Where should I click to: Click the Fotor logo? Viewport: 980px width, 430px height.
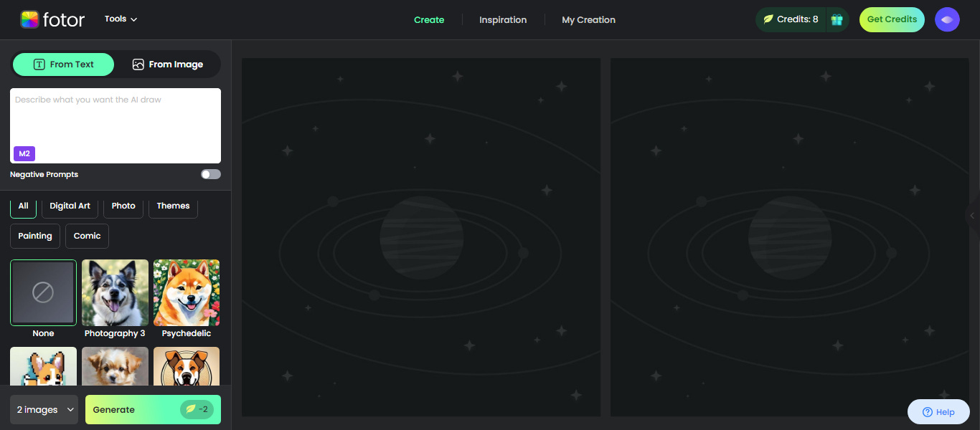tap(52, 19)
